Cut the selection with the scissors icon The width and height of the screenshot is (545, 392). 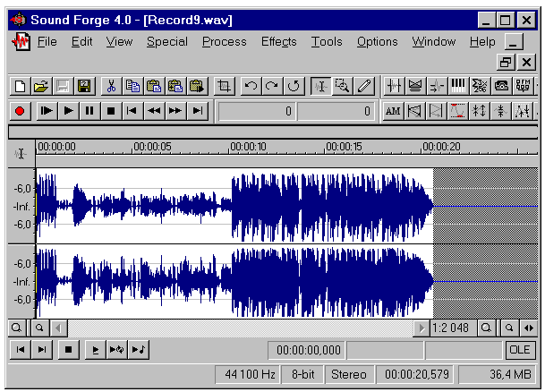(x=111, y=86)
